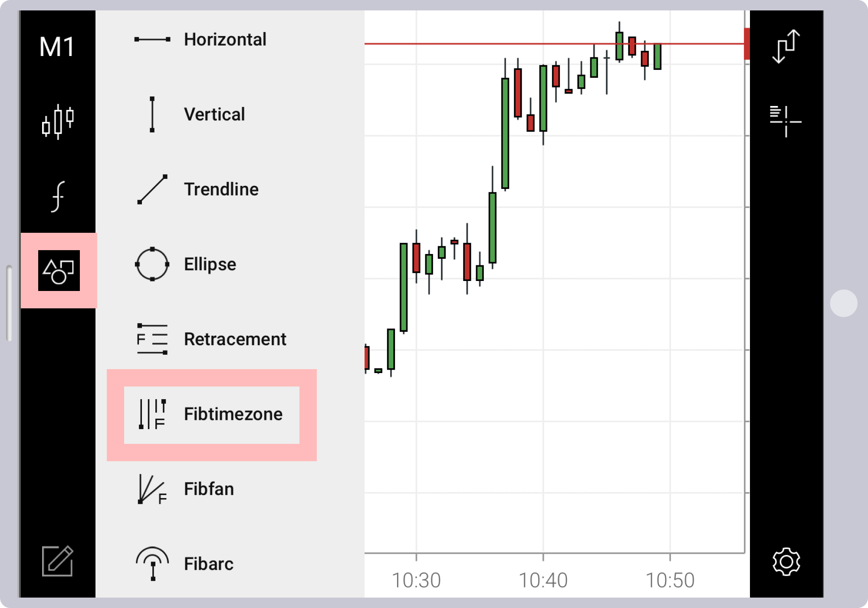Tap the edit pencil icon
The width and height of the screenshot is (868, 608).
point(58,561)
